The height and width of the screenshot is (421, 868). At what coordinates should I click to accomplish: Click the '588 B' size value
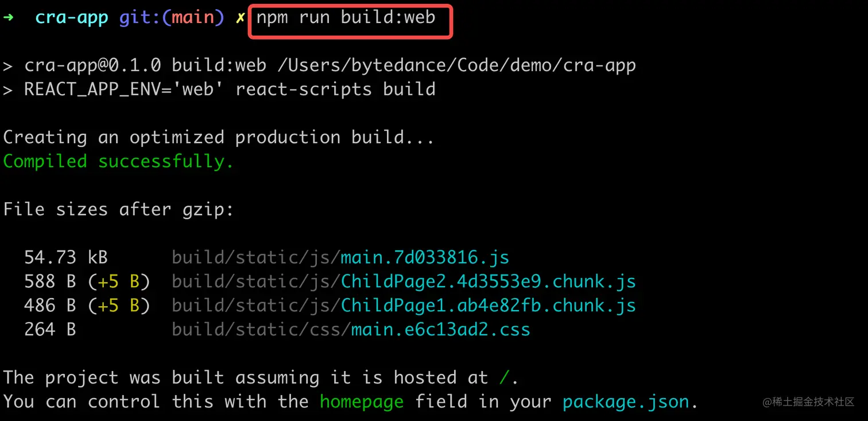coord(50,281)
